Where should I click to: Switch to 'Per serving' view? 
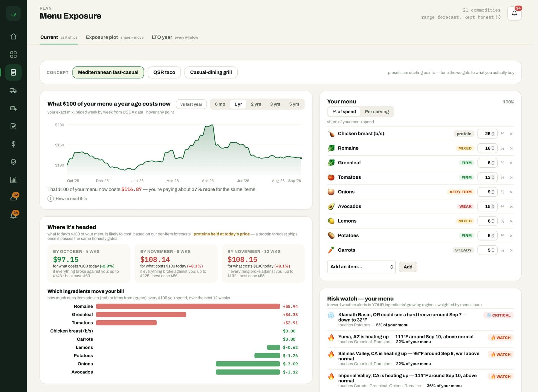(377, 111)
